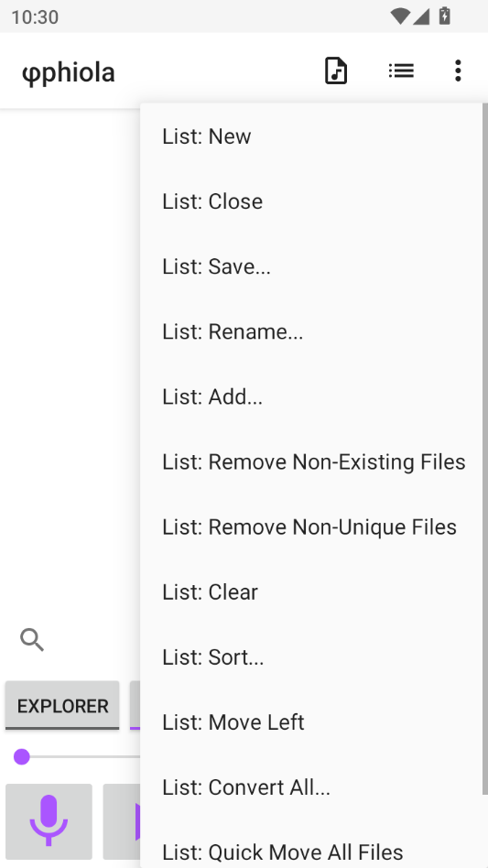Screen dimensions: 488x868
Task: Select List: Rename... option
Action: [314, 332]
